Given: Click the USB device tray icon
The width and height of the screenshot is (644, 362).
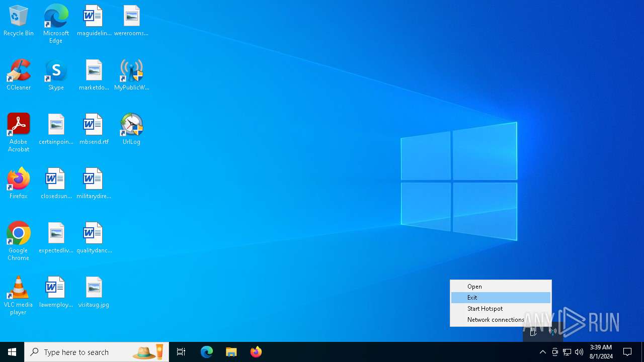Looking at the screenshot, I should click(533, 331).
